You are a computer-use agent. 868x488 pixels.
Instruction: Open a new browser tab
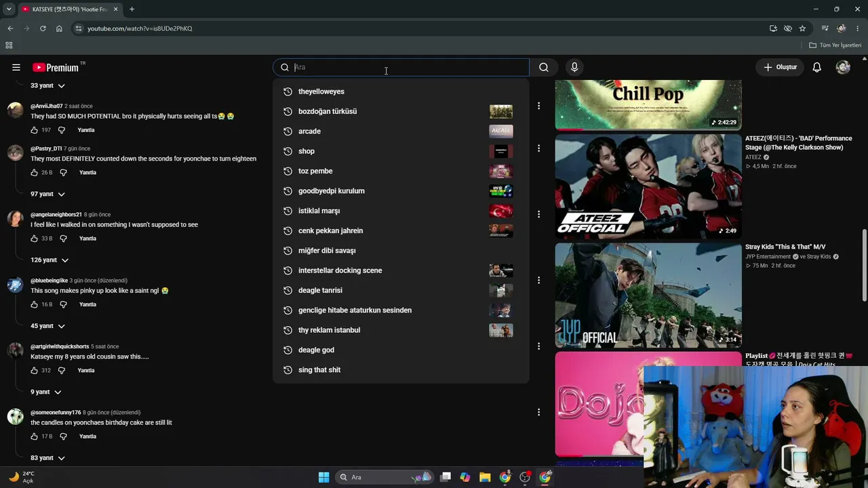click(x=132, y=9)
